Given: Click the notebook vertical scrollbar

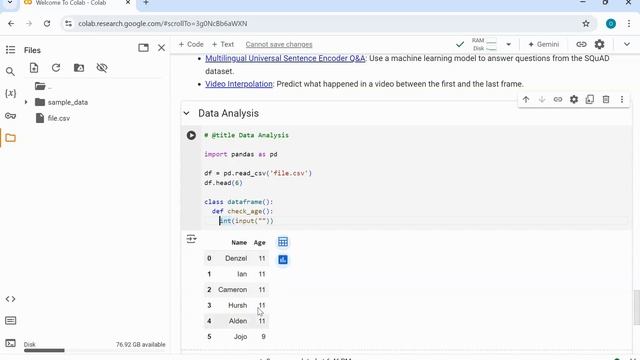Looking at the screenshot, I should 636,307.
